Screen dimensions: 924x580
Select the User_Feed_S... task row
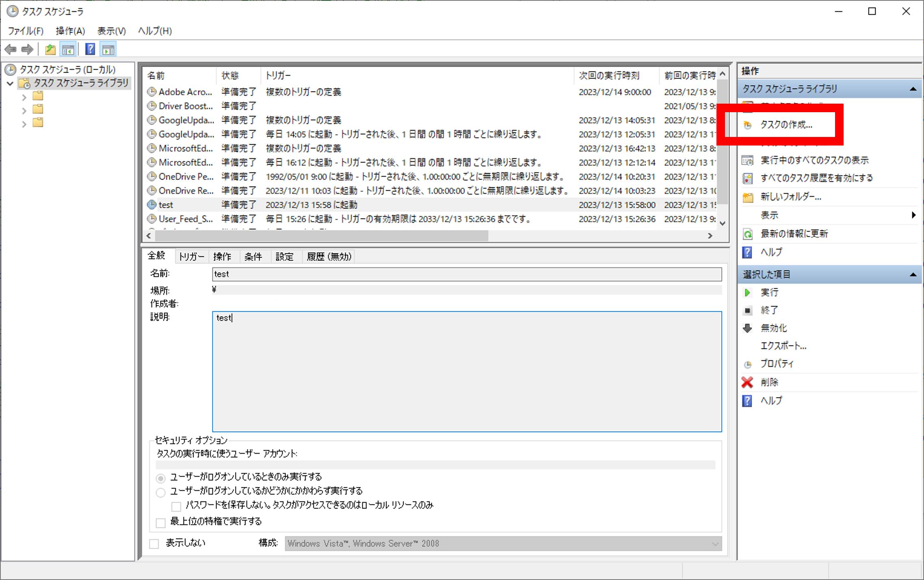[x=186, y=219]
